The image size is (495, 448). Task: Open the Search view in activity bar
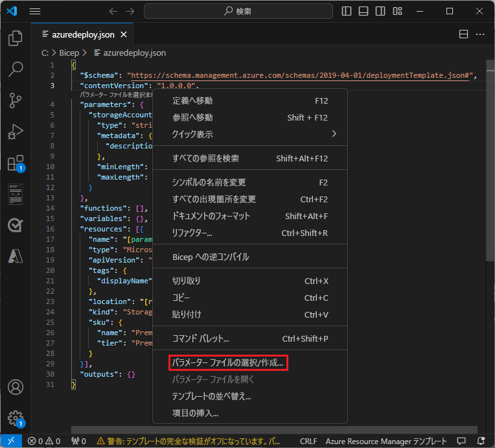(15, 69)
